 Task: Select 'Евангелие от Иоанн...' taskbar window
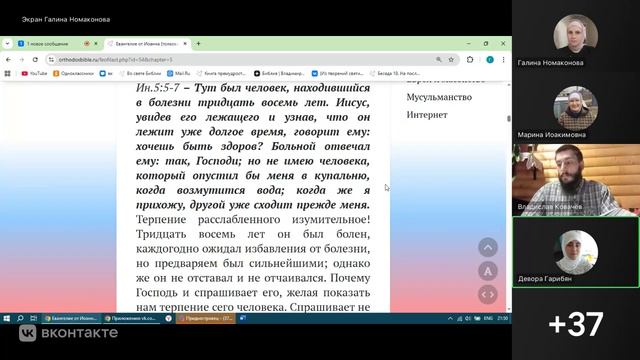coord(71,318)
